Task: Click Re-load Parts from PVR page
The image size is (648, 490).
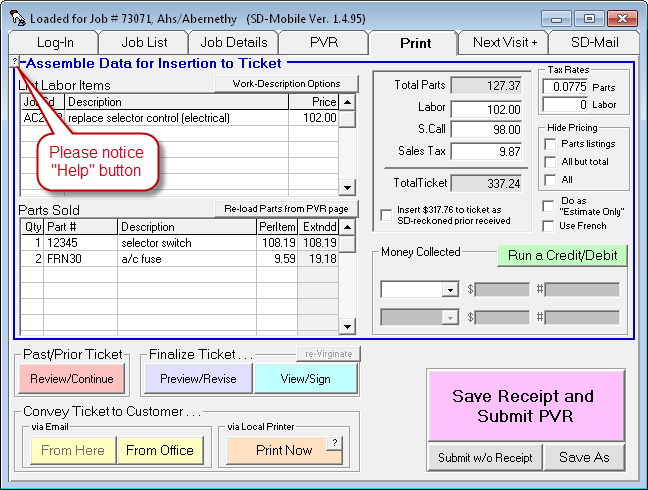Action: click(286, 208)
